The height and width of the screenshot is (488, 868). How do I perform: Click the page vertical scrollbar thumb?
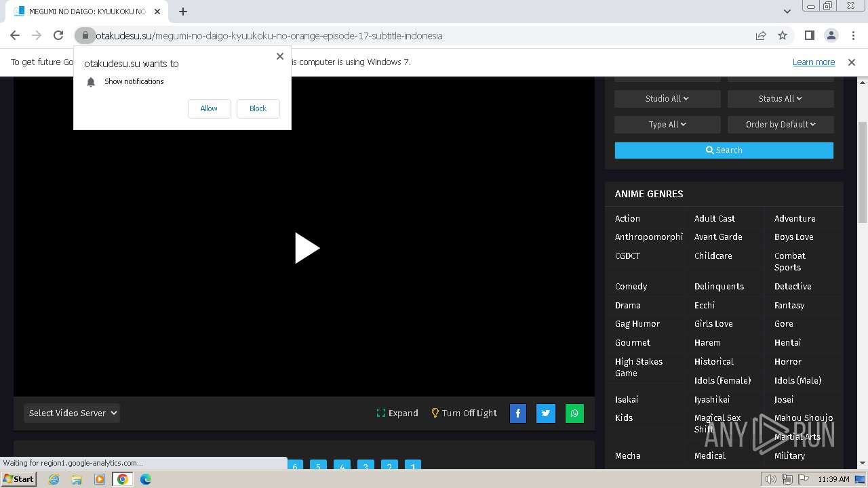(x=863, y=171)
